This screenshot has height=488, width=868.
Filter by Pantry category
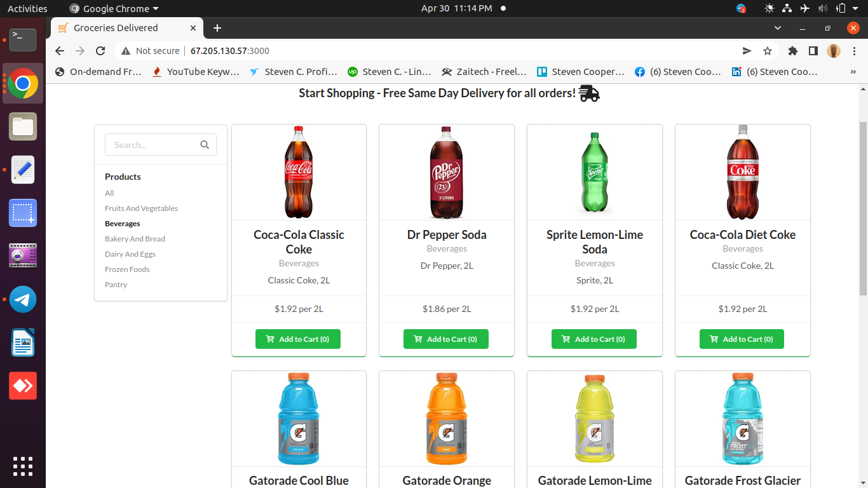click(x=116, y=285)
